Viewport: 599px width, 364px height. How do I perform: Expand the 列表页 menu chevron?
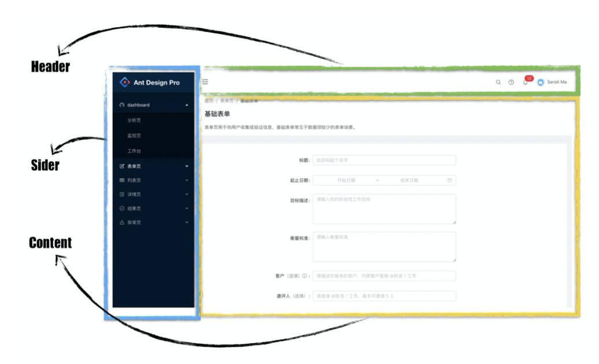[186, 179]
